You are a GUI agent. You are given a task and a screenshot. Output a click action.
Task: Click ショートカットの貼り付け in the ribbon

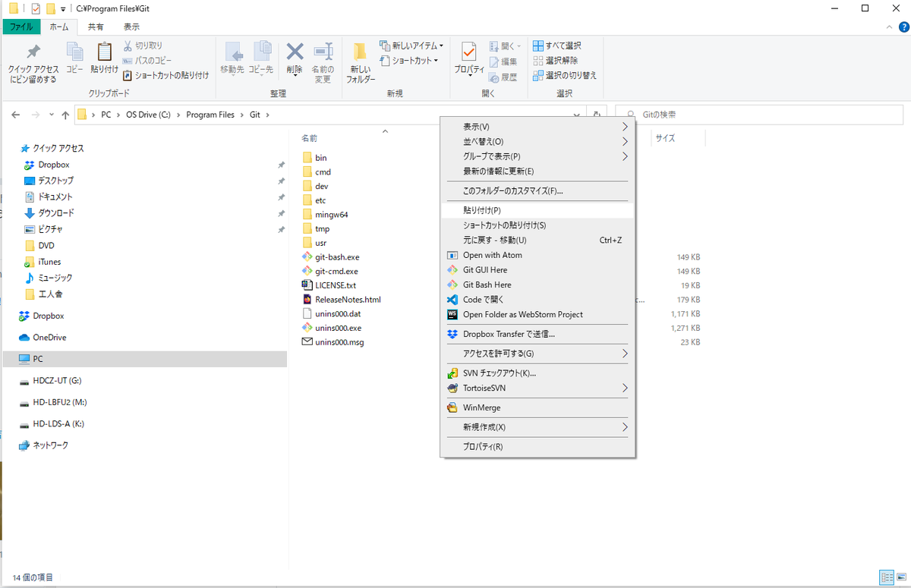165,75
